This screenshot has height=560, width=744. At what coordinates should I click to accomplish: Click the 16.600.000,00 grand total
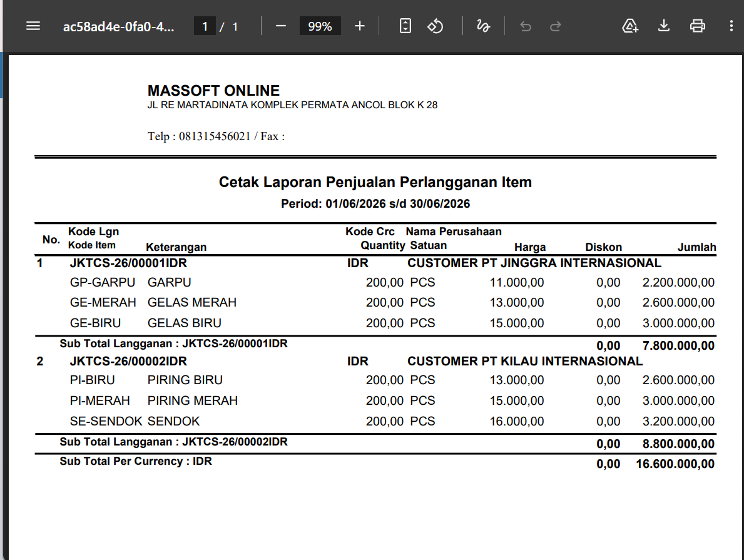pos(675,464)
